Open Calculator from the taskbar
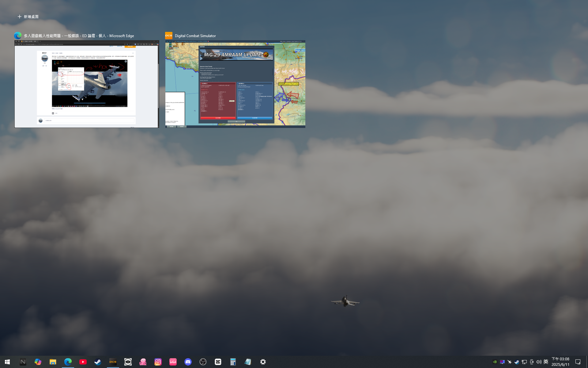588x368 pixels. [x=233, y=362]
